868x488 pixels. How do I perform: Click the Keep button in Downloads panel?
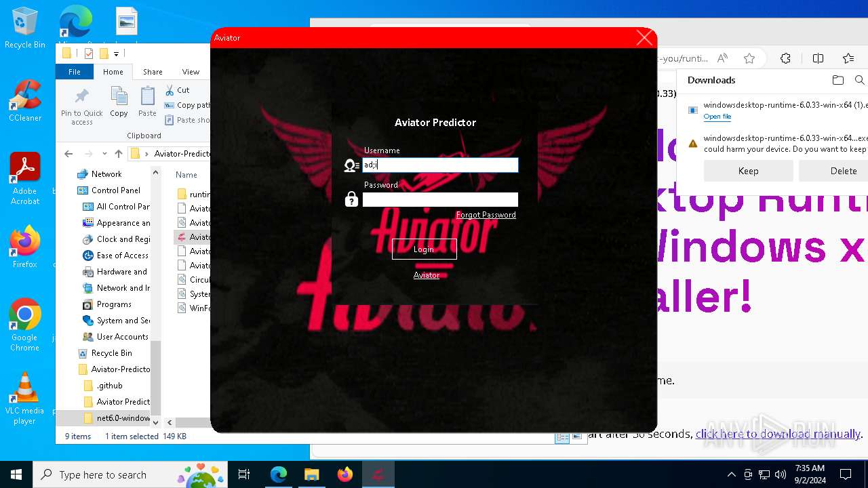coord(748,171)
